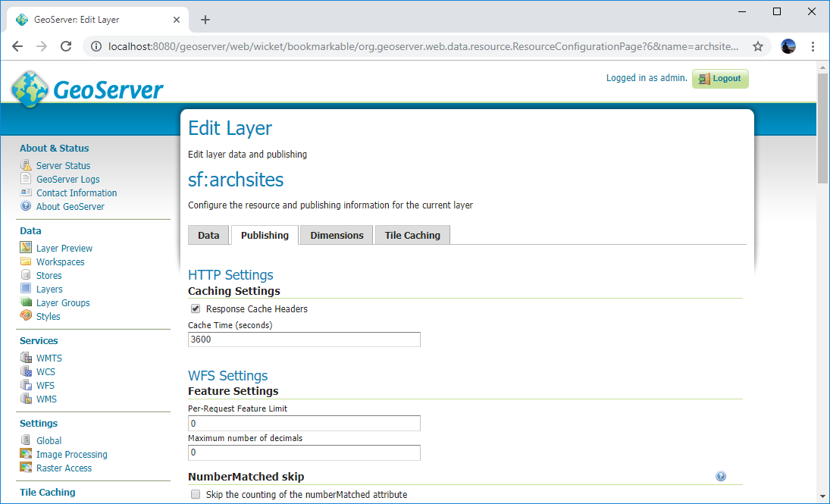The height and width of the screenshot is (504, 830).
Task: Disable the Response Cache Headers checkbox
Action: (x=196, y=308)
